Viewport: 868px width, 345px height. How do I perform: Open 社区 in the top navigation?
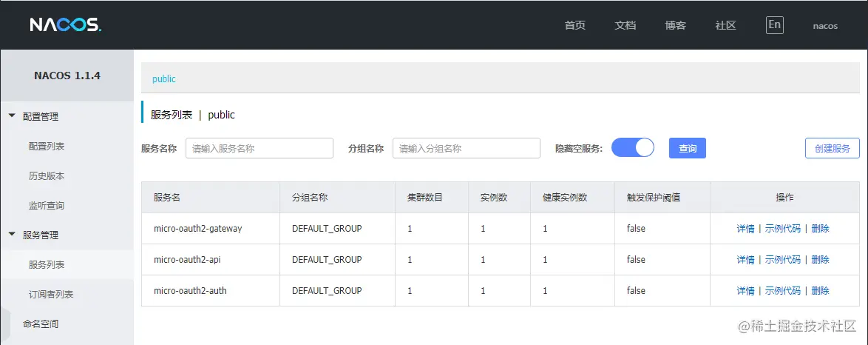point(726,25)
